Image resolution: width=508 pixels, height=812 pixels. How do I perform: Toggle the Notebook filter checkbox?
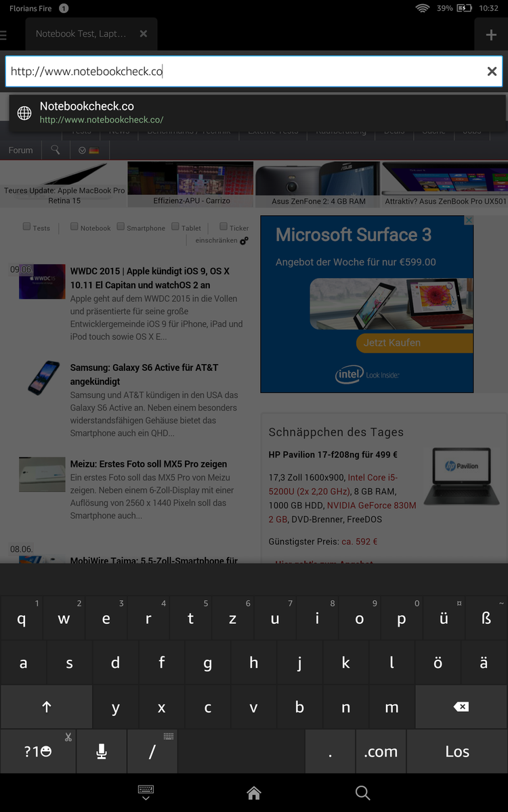pyautogui.click(x=75, y=227)
